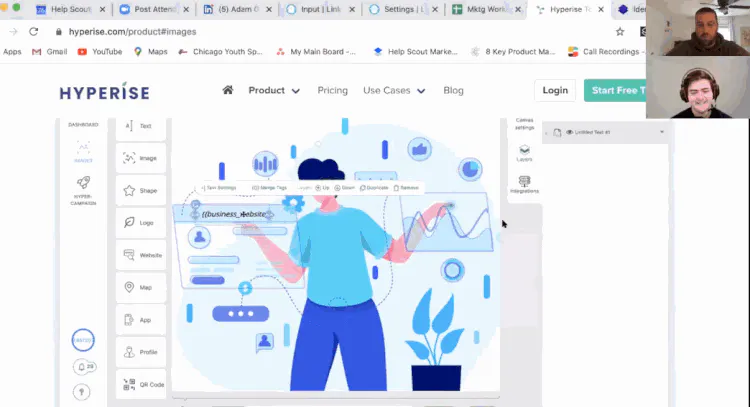750x407 pixels.
Task: Click the layer type icon beside Untitled Text #1
Action: click(x=557, y=132)
